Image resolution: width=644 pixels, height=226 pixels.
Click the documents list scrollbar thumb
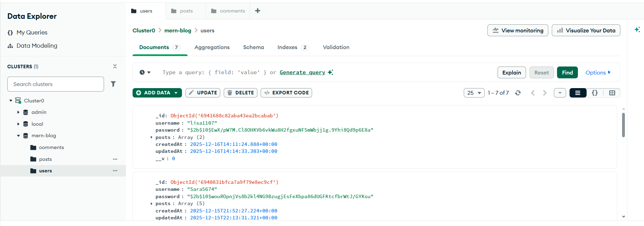pyautogui.click(x=623, y=125)
